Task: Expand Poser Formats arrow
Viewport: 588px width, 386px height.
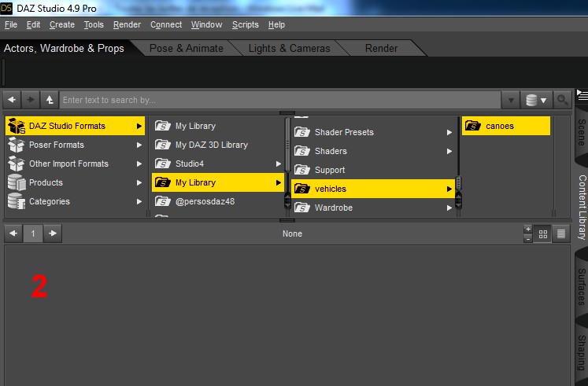Action: tap(139, 145)
